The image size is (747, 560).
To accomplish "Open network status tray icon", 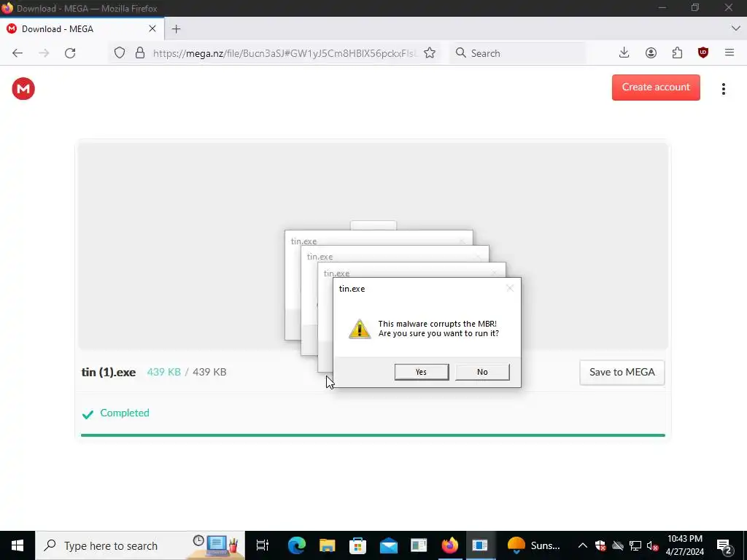I will tap(635, 545).
